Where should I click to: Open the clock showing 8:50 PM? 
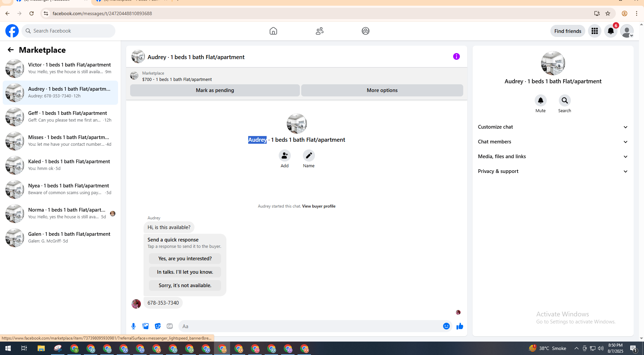[x=615, y=348]
